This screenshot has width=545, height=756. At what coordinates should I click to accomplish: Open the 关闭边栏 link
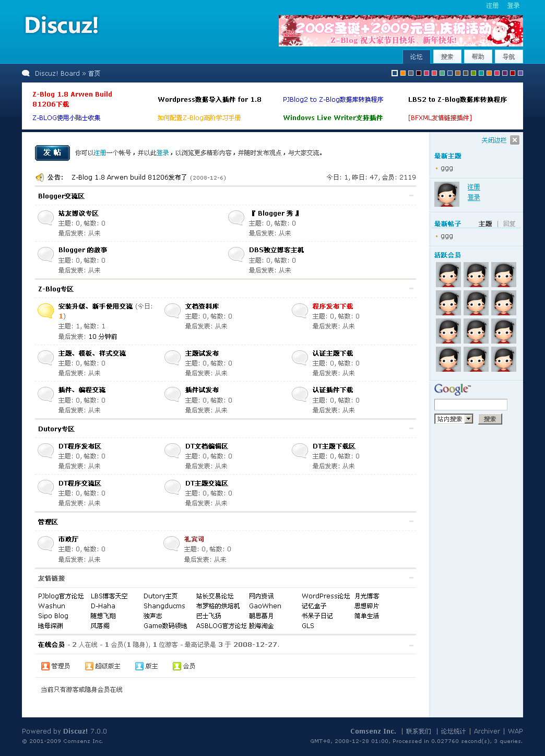click(494, 140)
